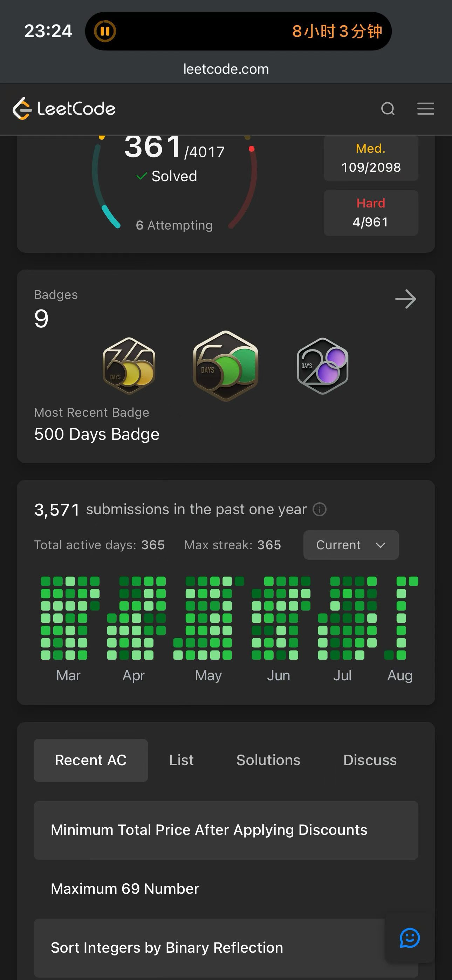Open Minimum Total Price After Applying Discounts
The image size is (452, 980).
(x=226, y=830)
